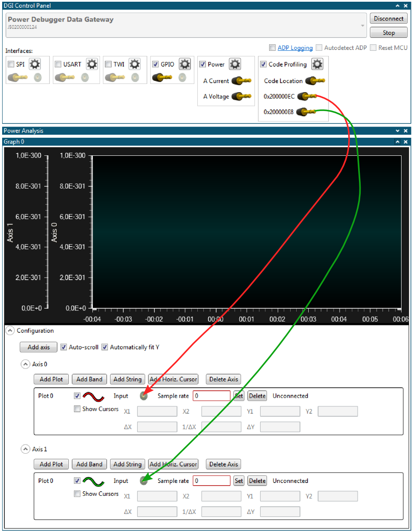Click the Stop button
This screenshot has width=414, height=532.
[x=389, y=33]
